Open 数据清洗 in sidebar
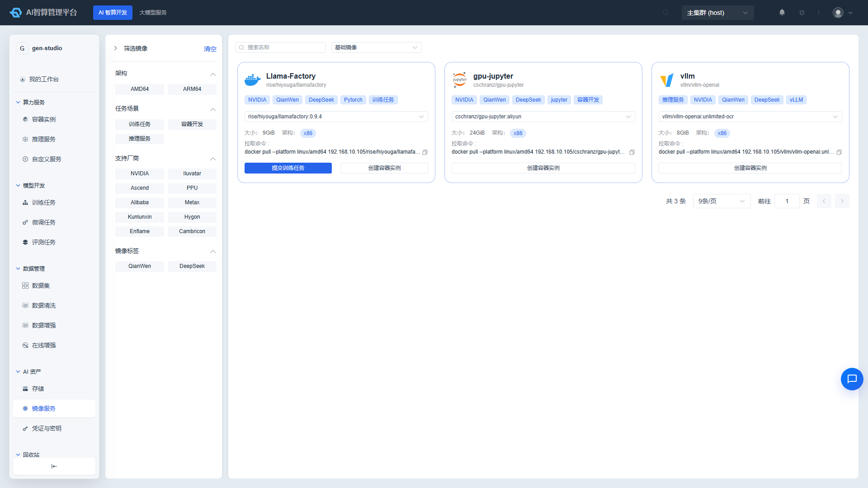The image size is (868, 488). pos(54,305)
